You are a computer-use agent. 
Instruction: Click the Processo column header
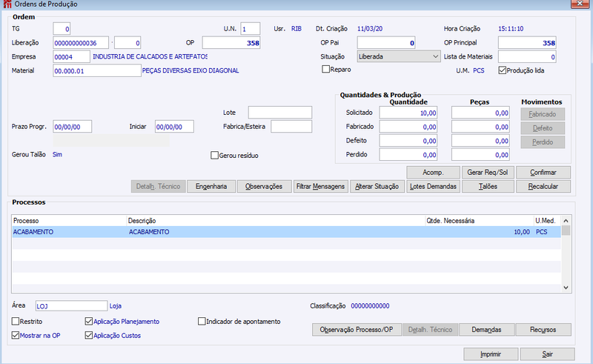click(69, 221)
